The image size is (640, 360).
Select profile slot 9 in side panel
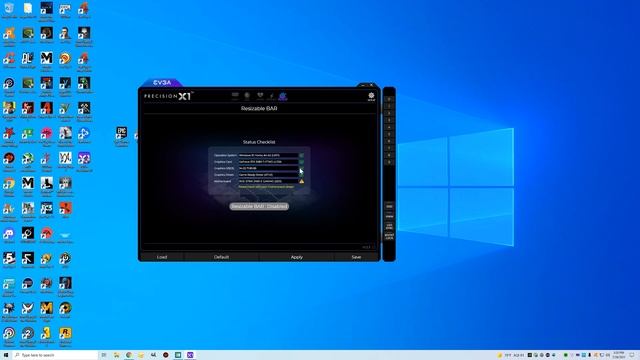389,162
